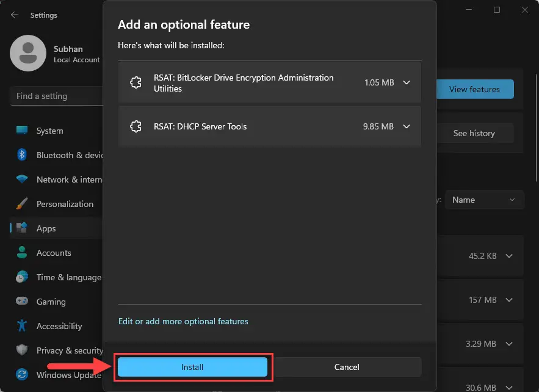Click the Accessibility figure icon
Screen dimensions: 539x392
point(22,325)
